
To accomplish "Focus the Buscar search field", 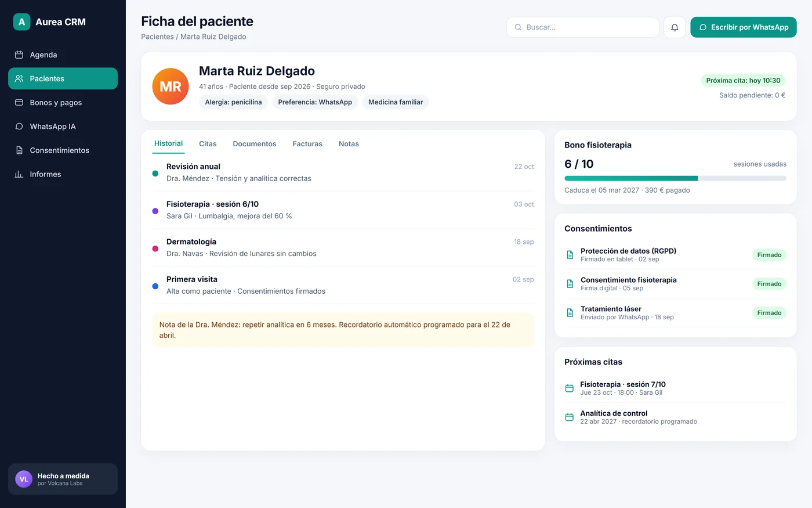I will coord(582,27).
